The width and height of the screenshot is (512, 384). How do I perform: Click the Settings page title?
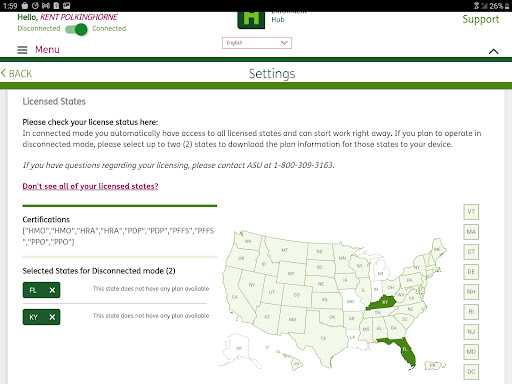click(272, 73)
